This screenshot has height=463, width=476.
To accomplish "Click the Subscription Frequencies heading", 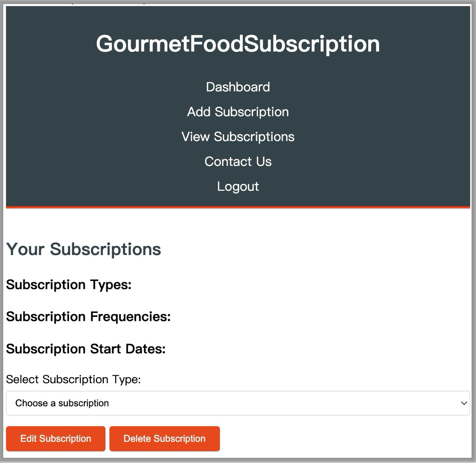I will pos(88,317).
